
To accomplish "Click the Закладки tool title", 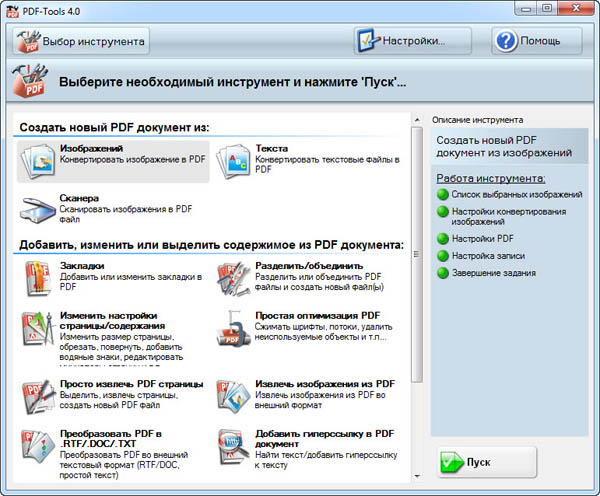I will pyautogui.click(x=82, y=266).
